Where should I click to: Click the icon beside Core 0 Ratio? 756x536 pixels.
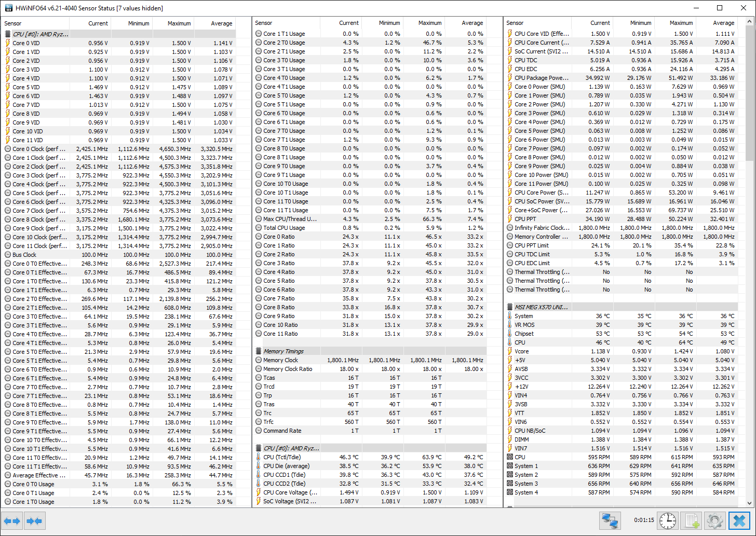click(259, 237)
